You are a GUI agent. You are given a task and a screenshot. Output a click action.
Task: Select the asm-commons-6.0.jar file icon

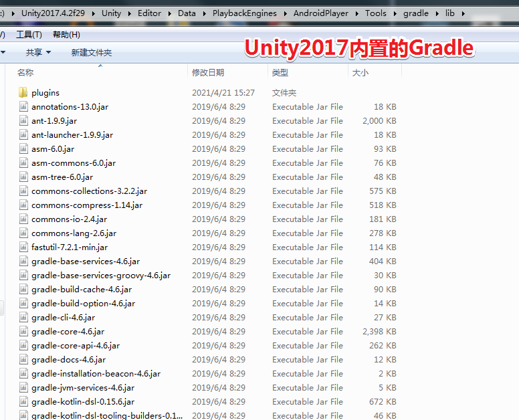coord(23,163)
